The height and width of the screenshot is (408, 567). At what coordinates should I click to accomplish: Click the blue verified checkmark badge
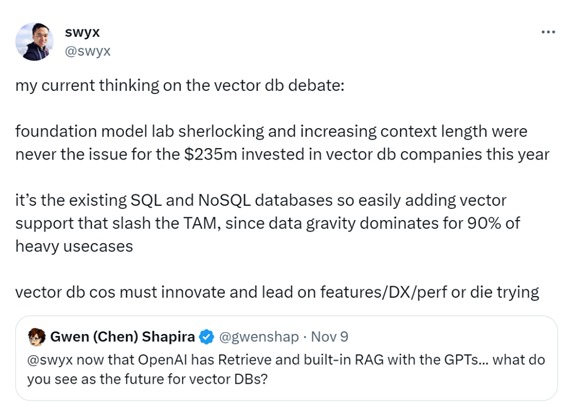click(206, 337)
